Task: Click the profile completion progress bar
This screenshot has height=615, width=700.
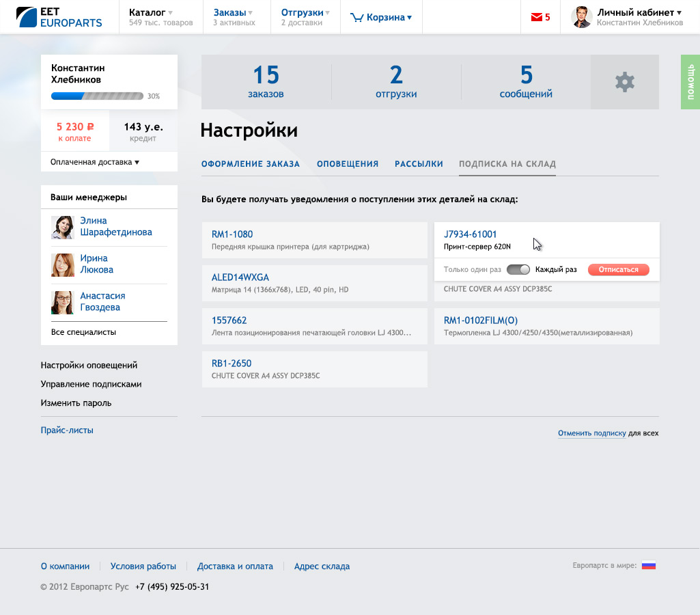Action: tap(97, 96)
